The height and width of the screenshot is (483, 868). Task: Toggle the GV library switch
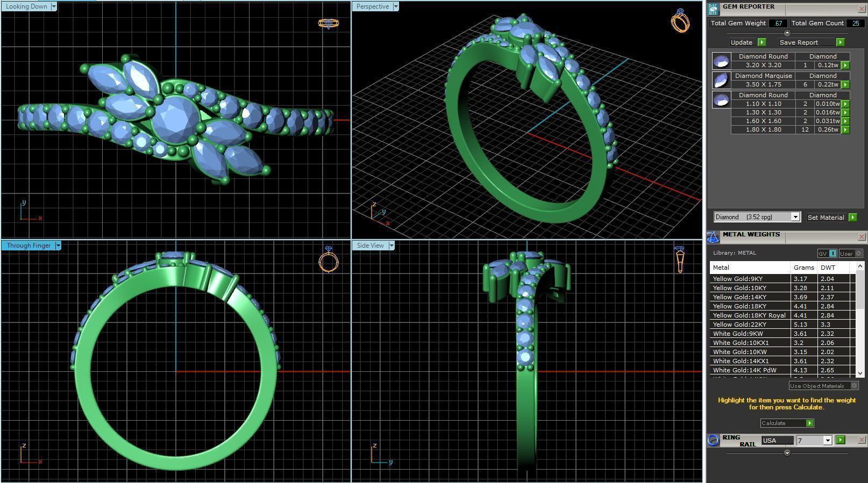[x=827, y=254]
